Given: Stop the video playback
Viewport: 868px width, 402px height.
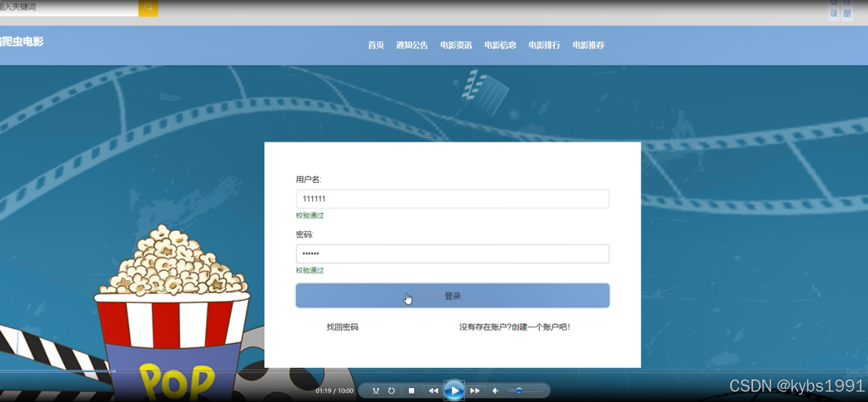Looking at the screenshot, I should [411, 390].
